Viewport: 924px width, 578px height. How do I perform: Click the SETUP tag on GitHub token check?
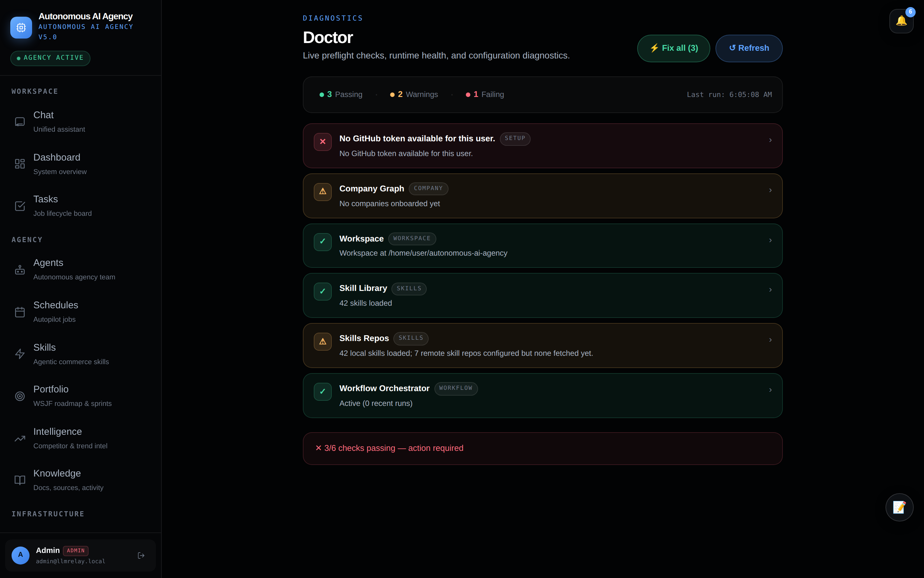(515, 139)
